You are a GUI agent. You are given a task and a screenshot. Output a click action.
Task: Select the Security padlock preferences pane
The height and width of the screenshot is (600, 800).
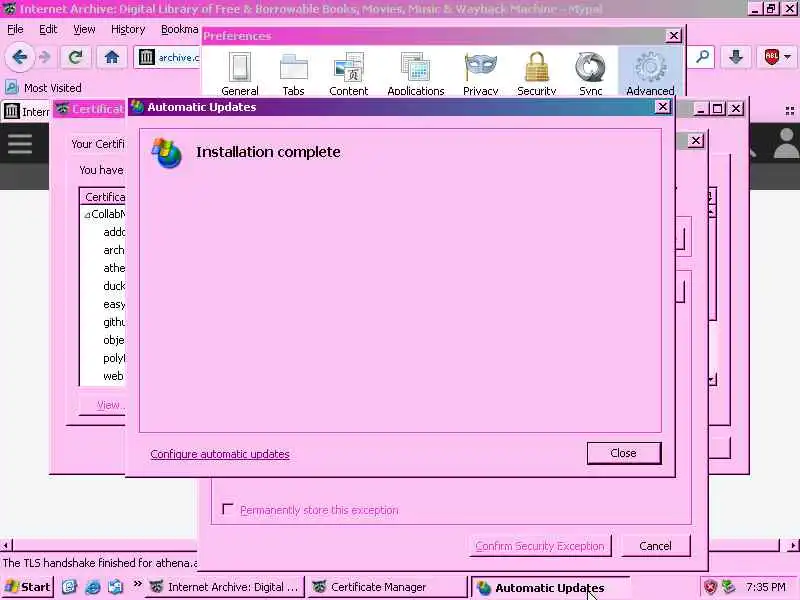pyautogui.click(x=537, y=73)
